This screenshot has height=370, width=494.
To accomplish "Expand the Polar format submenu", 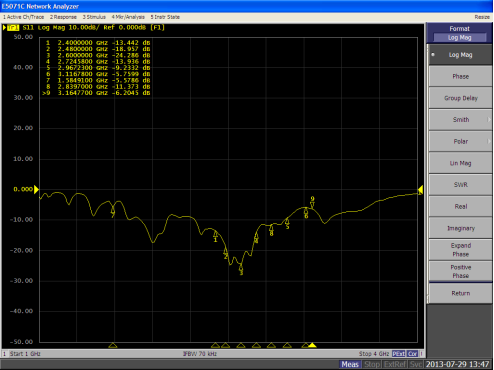I will 460,141.
